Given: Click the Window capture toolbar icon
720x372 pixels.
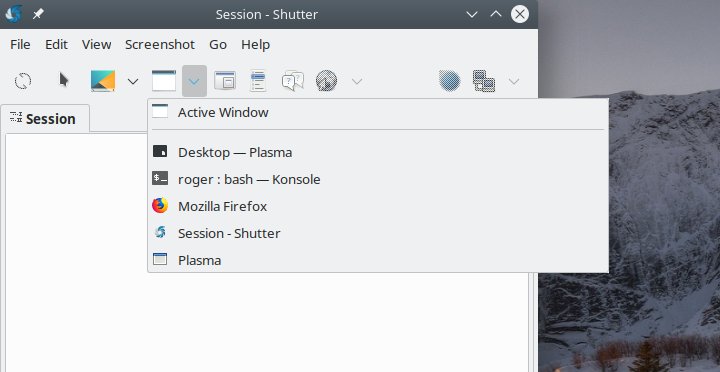Looking at the screenshot, I should click(164, 81).
